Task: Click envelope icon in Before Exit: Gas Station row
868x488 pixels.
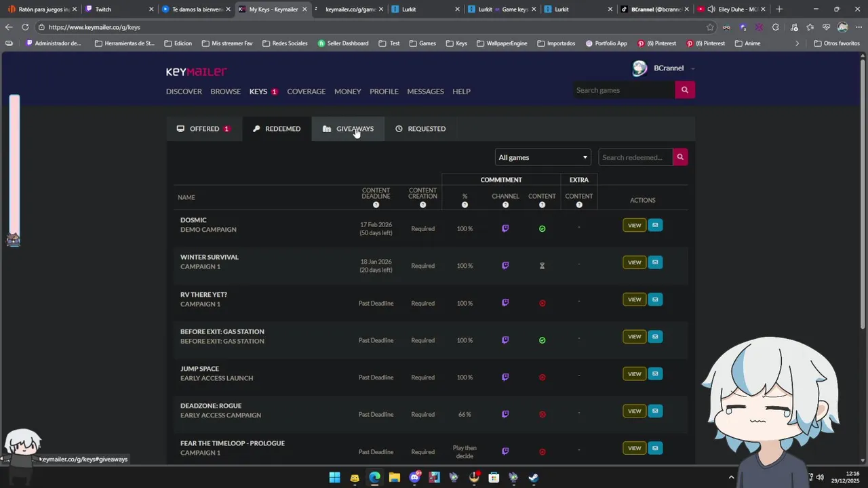Action: tap(655, 336)
